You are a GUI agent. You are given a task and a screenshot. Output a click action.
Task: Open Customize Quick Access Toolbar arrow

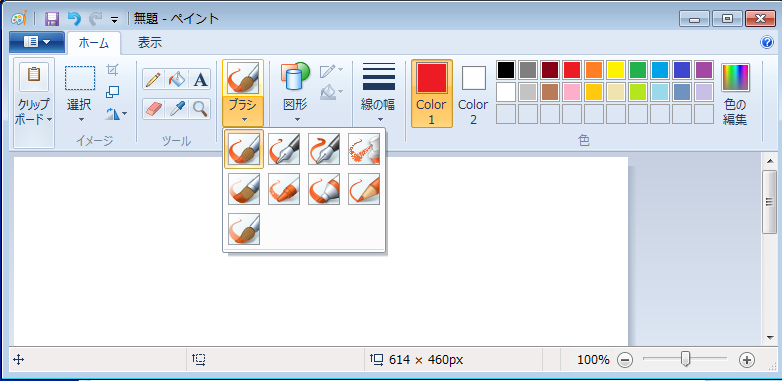(x=115, y=20)
